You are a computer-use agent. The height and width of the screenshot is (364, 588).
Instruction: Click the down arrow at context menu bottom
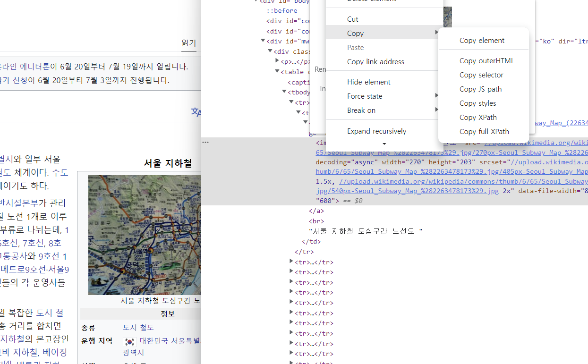pos(384,144)
